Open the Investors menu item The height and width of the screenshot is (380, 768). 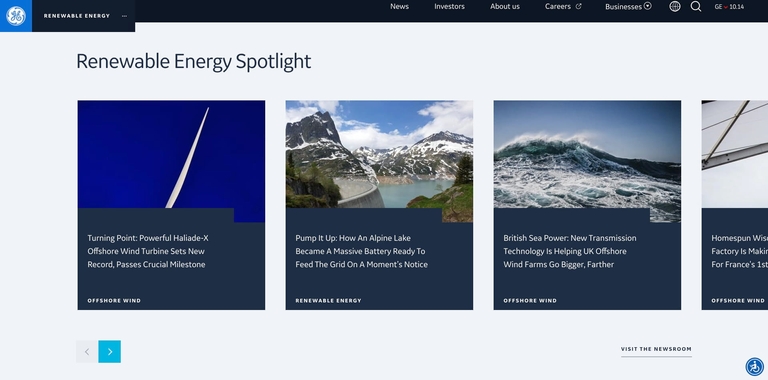(449, 6)
